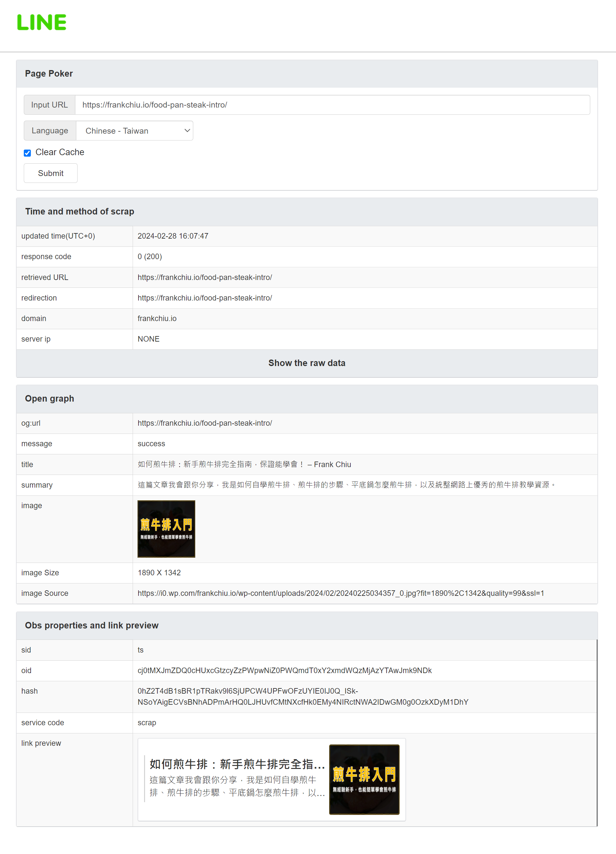Expand Show the raw data
616x854 pixels.
[306, 363]
